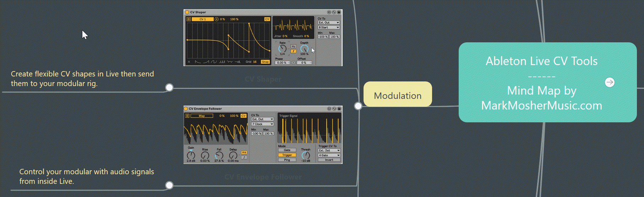Click the clear shape X icon below the grid
Image resolution: width=644 pixels, height=197 pixels.
point(189,62)
